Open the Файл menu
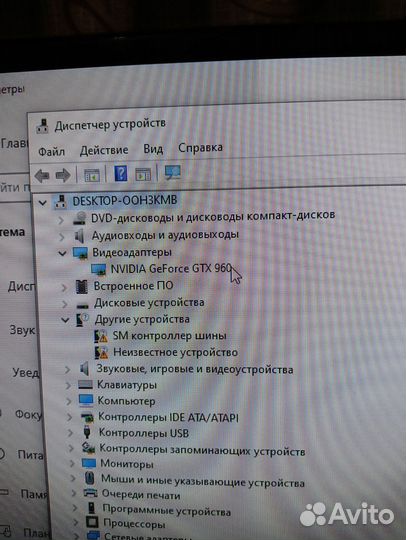The width and height of the screenshot is (406, 540). 51,152
